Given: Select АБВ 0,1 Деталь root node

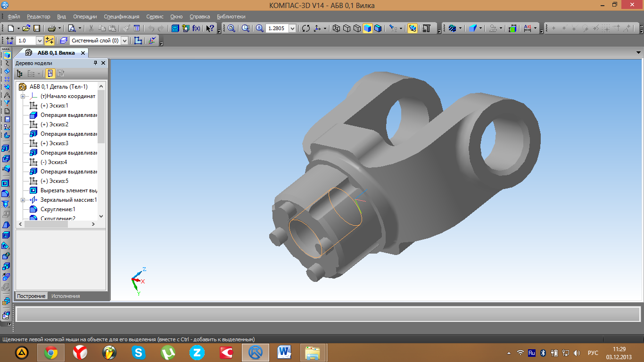Looking at the screenshot, I should pos(58,87).
